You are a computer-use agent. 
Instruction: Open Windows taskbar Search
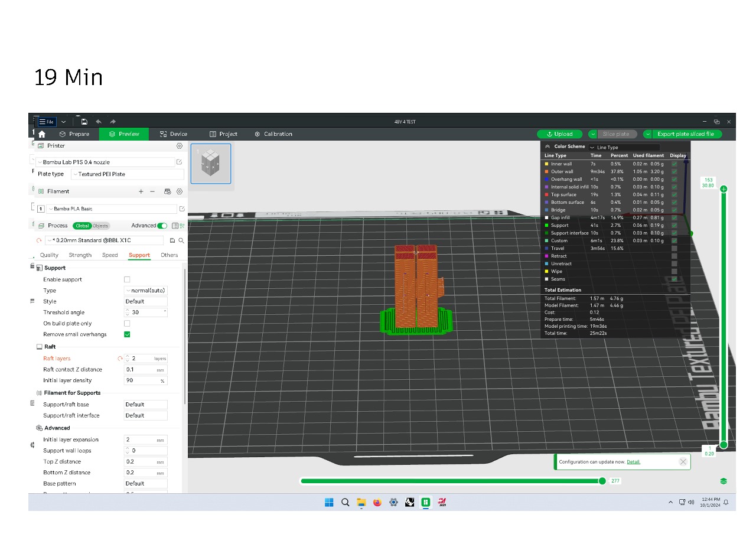pyautogui.click(x=346, y=503)
